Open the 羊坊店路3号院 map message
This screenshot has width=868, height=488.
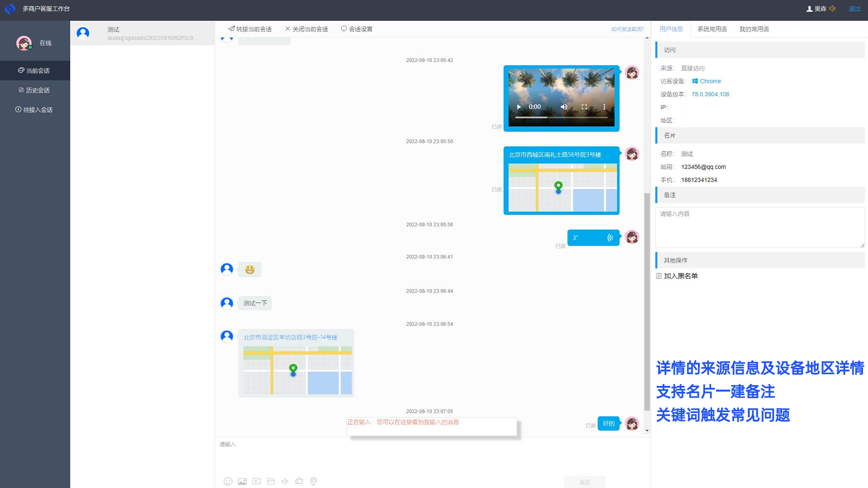tap(296, 363)
